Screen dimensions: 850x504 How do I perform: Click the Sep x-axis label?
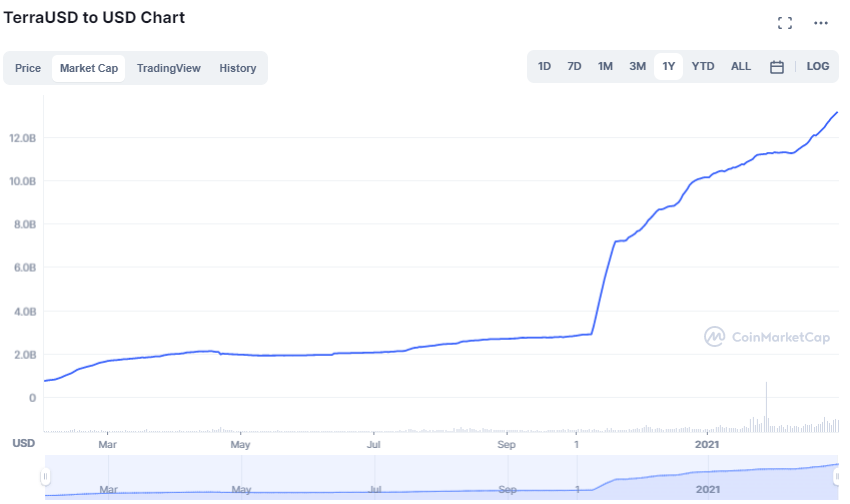[x=506, y=444]
